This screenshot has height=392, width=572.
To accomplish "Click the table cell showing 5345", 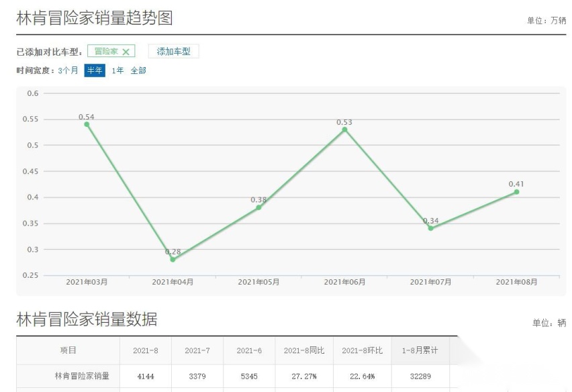I will point(249,377).
